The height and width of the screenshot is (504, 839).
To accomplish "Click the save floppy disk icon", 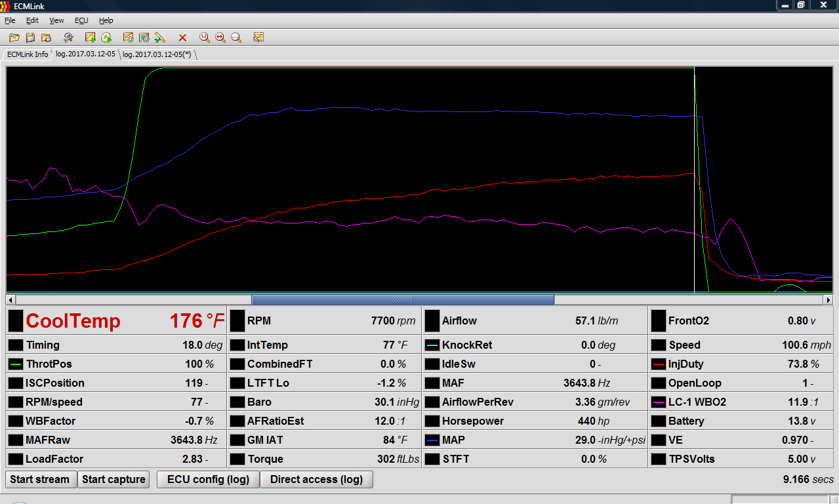I will [x=30, y=38].
